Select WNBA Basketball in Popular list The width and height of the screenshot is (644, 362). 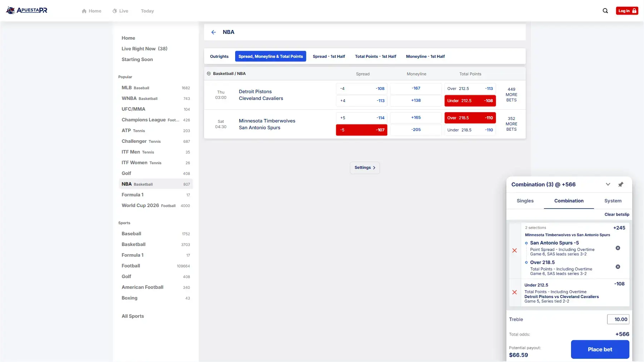(x=156, y=99)
